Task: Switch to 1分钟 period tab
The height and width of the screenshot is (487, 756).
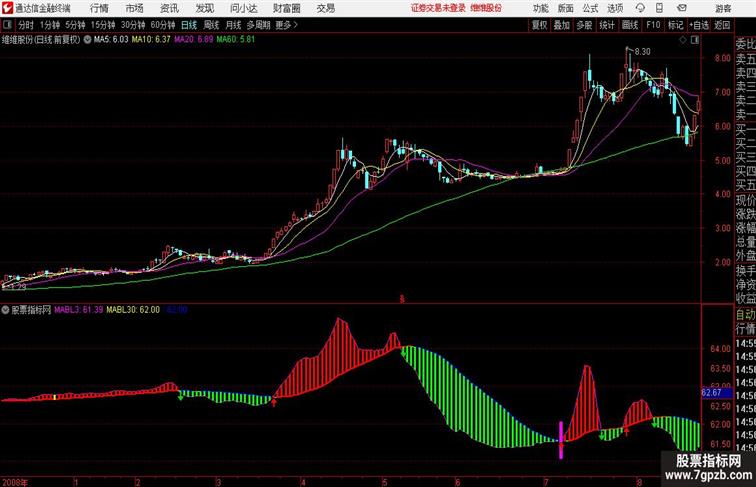Action: click(x=50, y=25)
